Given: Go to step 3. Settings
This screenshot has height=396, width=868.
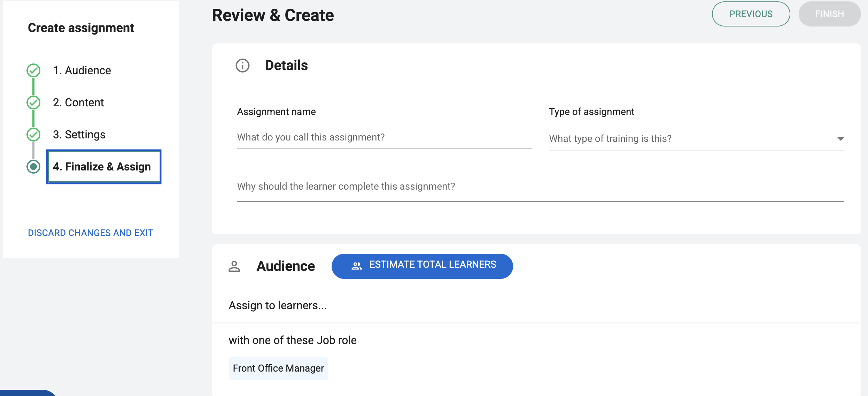Looking at the screenshot, I should pyautogui.click(x=79, y=135).
